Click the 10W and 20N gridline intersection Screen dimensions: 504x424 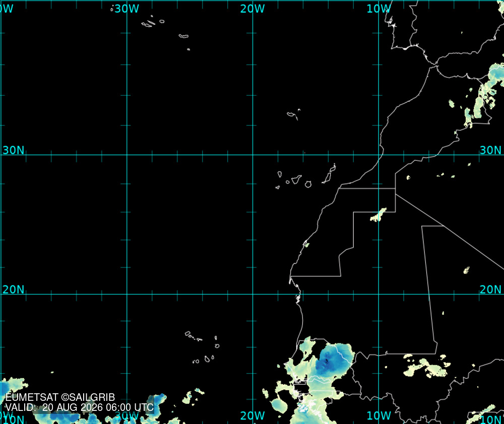379,294
